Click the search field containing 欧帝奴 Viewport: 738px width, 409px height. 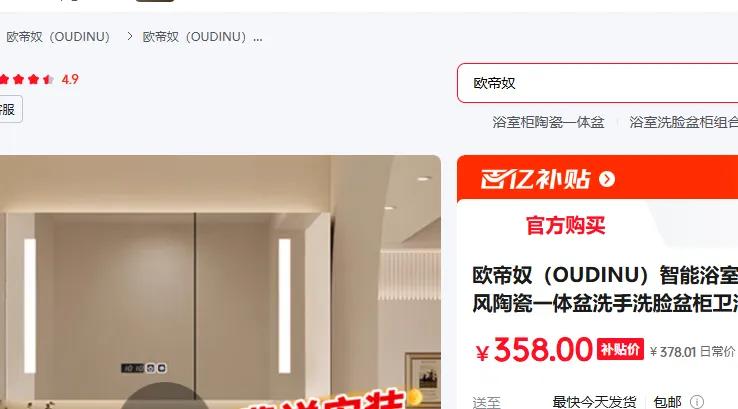point(598,83)
